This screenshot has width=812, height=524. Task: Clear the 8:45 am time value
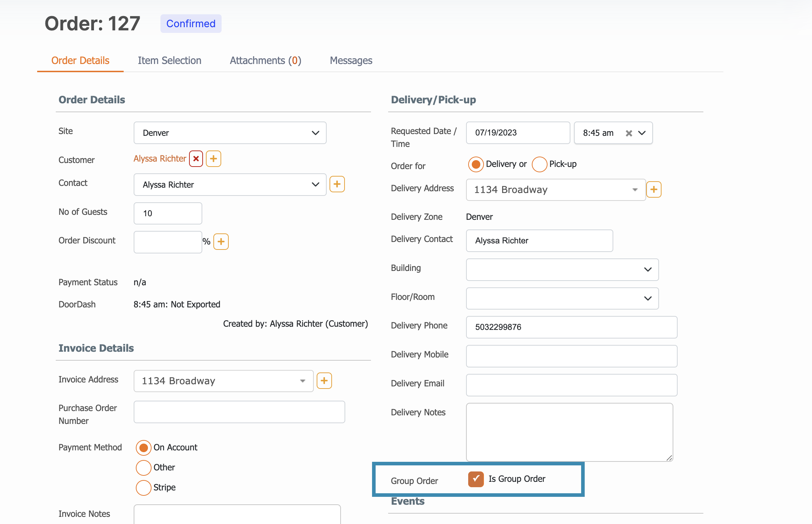click(x=629, y=133)
